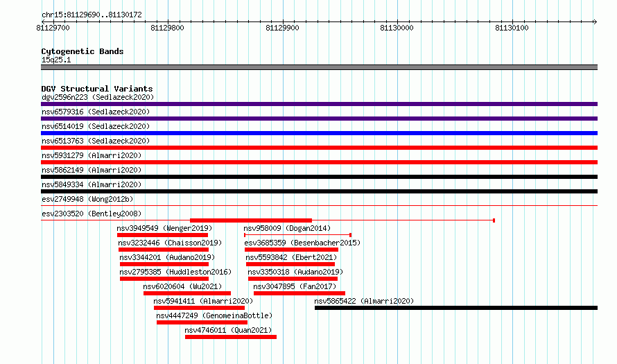Click the nsv5865422 (Almarri2020) label
Viewport: 617px width, 364px height.
365,301
